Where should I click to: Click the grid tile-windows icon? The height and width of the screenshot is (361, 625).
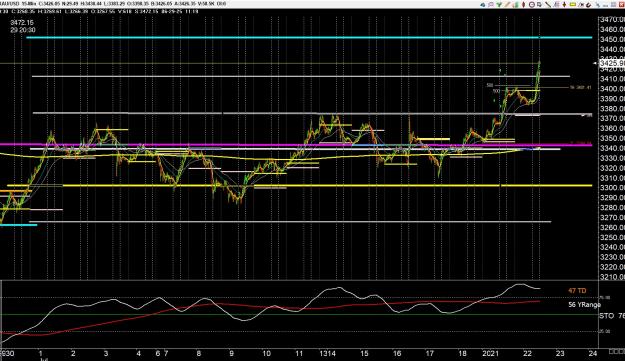[613, 5]
